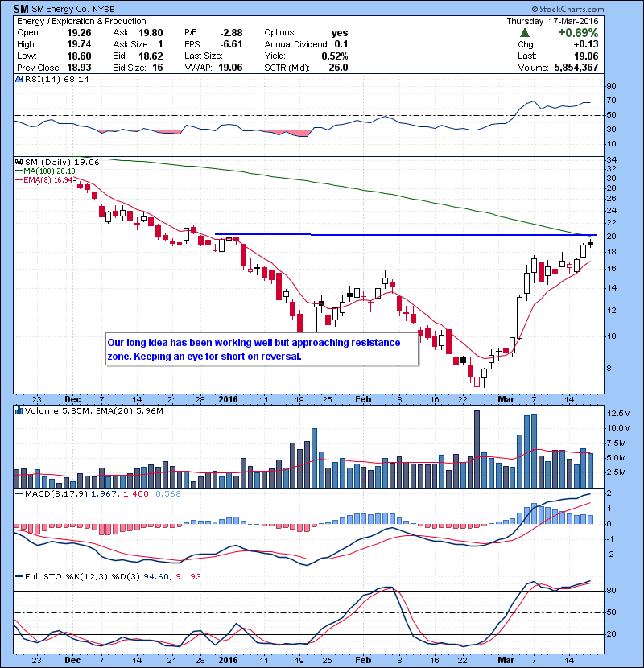
Task: Click the P/E value -2.88
Action: (x=231, y=33)
